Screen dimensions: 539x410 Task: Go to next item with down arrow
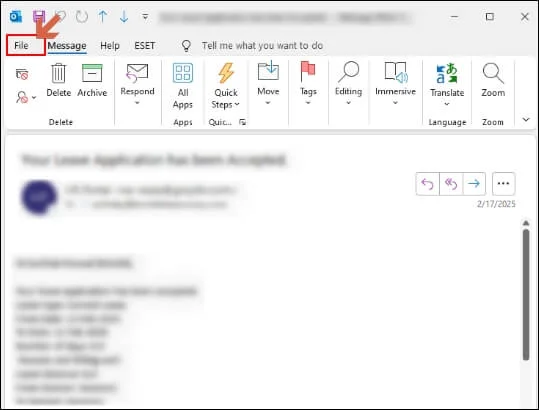click(x=124, y=16)
